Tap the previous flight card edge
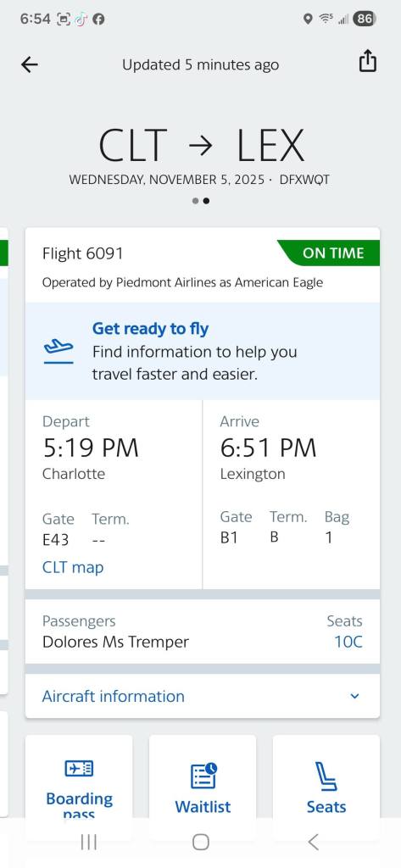This screenshot has height=868, width=401. coord(3,460)
